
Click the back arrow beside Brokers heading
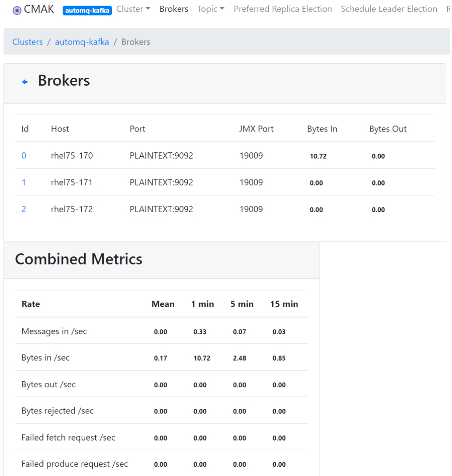point(25,82)
